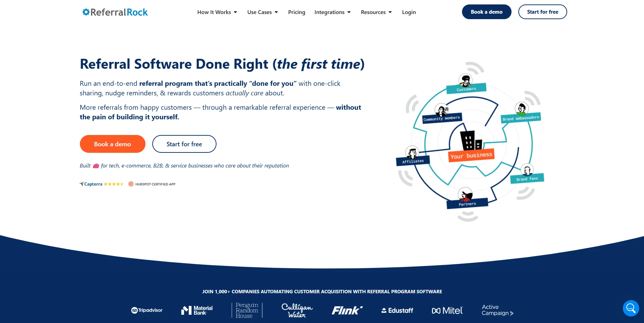Click the Brand ambassadors avatar in diagram
This screenshot has width=644, height=323.
click(521, 109)
